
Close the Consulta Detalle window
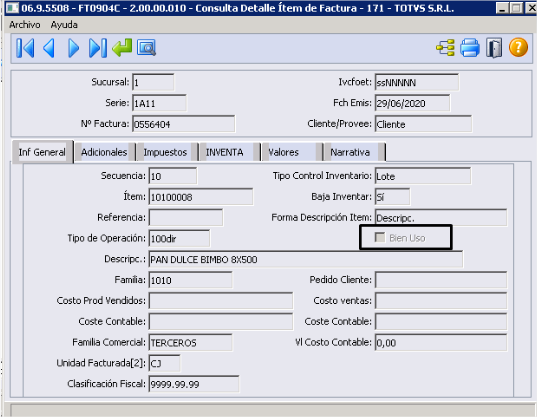coord(531,8)
